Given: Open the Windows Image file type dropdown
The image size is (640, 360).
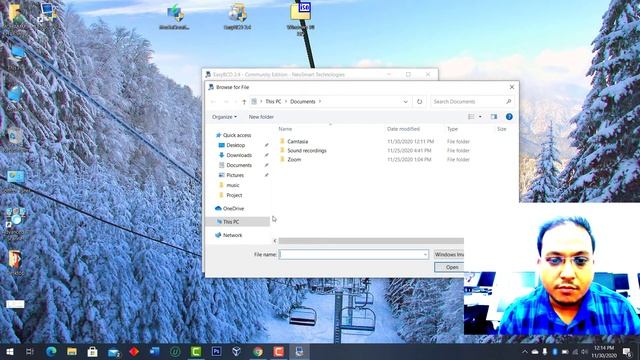Looking at the screenshot, I should (x=449, y=254).
